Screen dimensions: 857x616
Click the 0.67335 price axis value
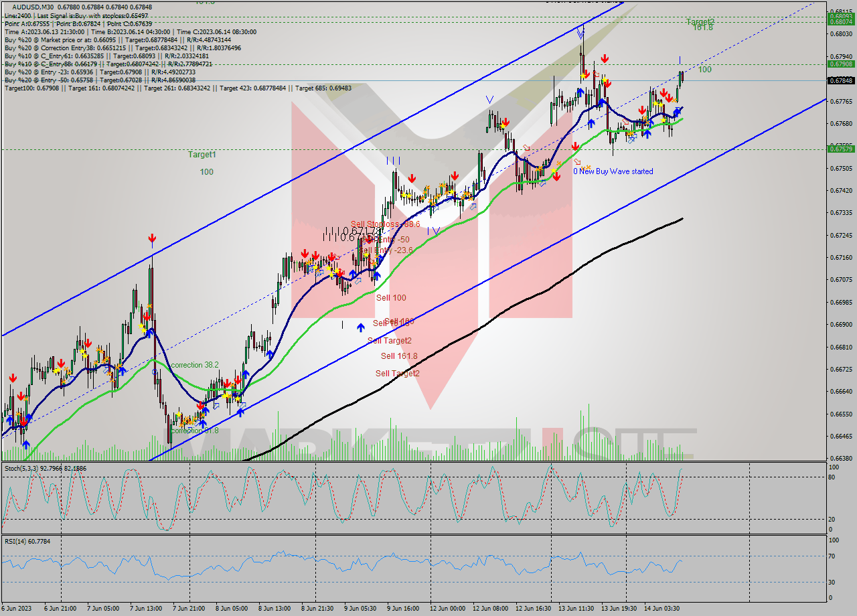tap(841, 212)
